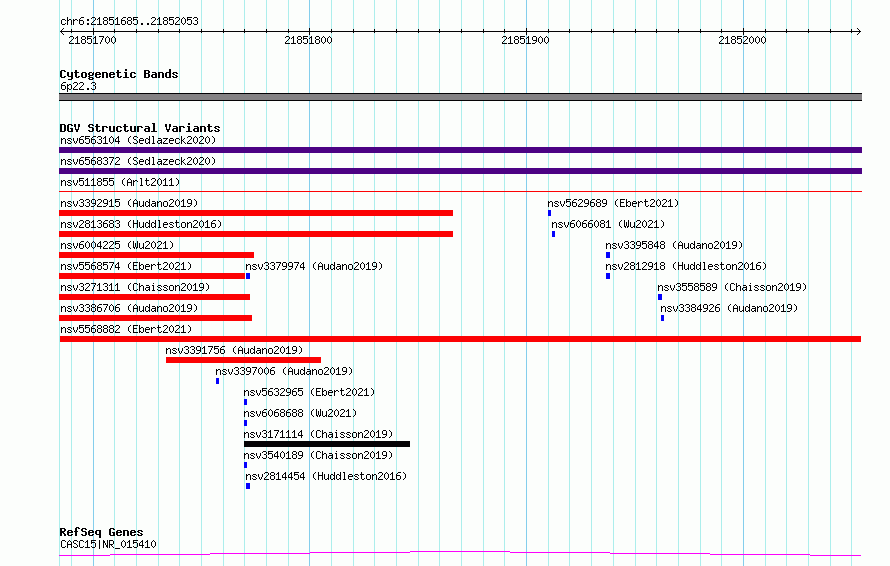Select the nsv3392915 (Audano2019) label

[x=129, y=203]
